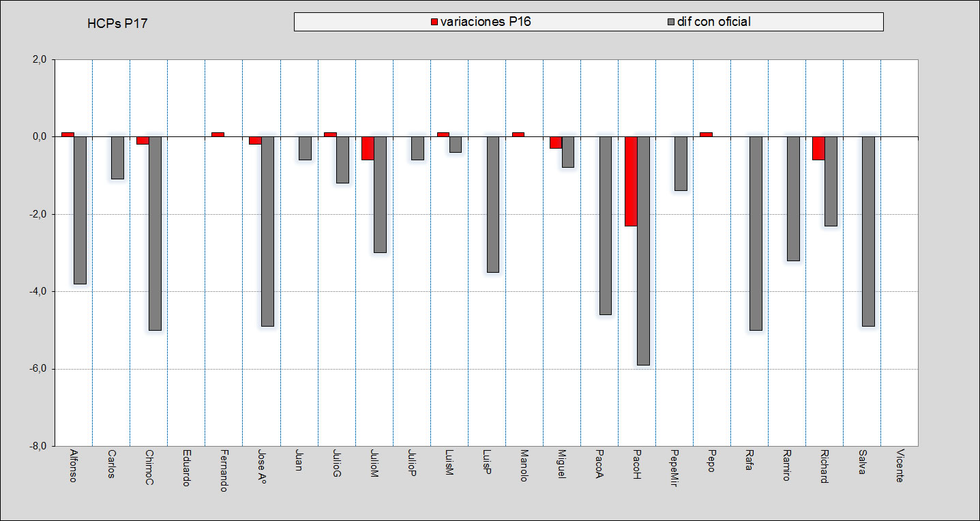Select Alfonso's gray bar
980x521 pixels.
(80, 210)
